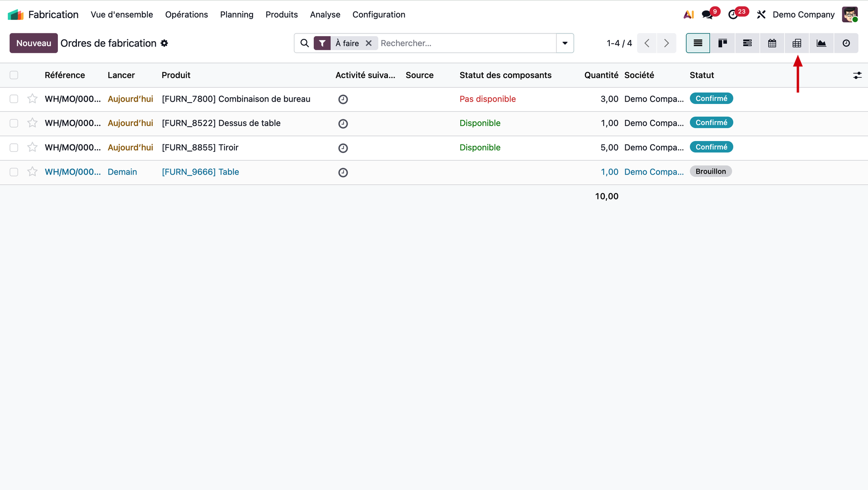Expand the search options dropdown arrow
Image resolution: width=868 pixels, height=490 pixels.
[565, 43]
